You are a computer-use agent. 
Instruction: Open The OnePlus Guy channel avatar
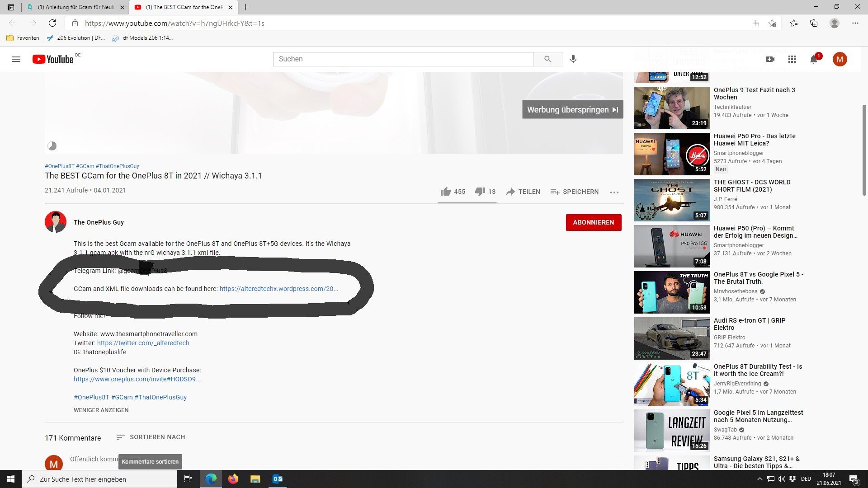pyautogui.click(x=56, y=222)
